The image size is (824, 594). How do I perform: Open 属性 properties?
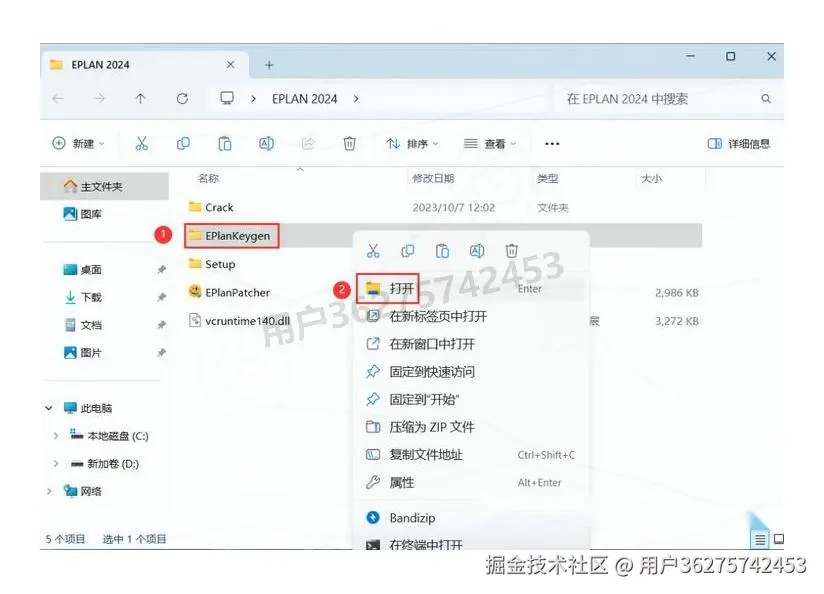point(471,482)
